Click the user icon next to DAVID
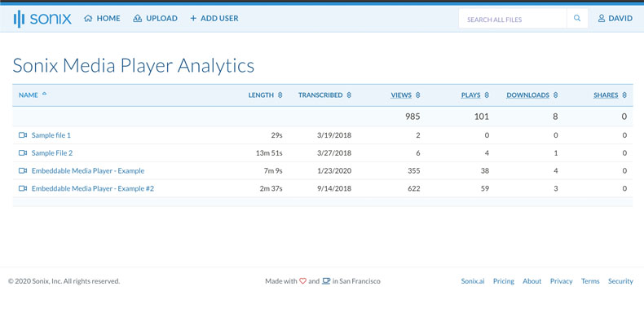This screenshot has height=322, width=644. pyautogui.click(x=602, y=19)
